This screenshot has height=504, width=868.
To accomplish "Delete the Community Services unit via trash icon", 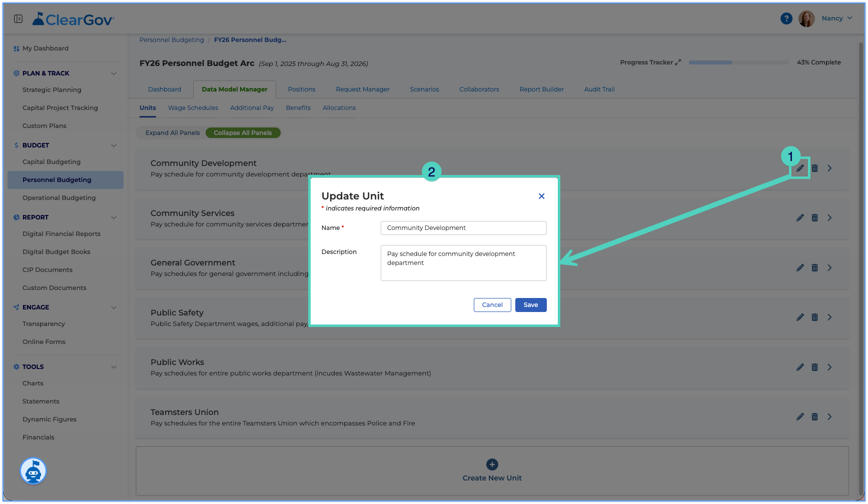I will click(x=814, y=218).
